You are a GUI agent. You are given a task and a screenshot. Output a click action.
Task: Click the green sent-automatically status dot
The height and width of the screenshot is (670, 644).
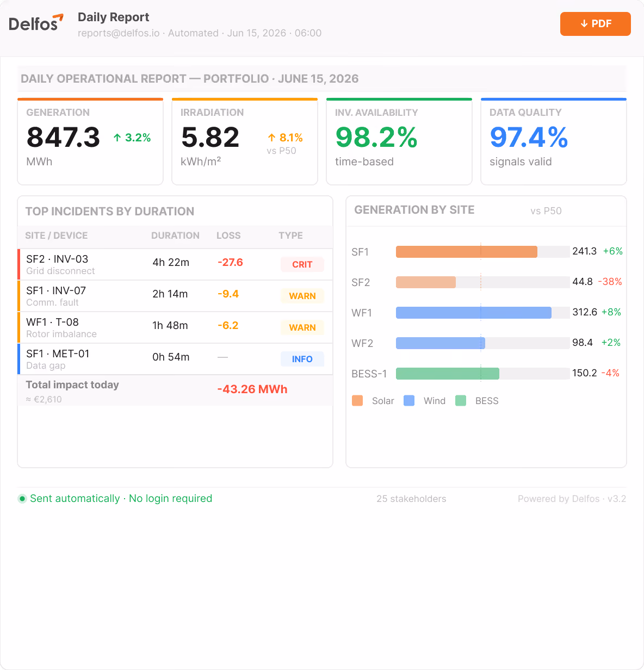(x=22, y=499)
